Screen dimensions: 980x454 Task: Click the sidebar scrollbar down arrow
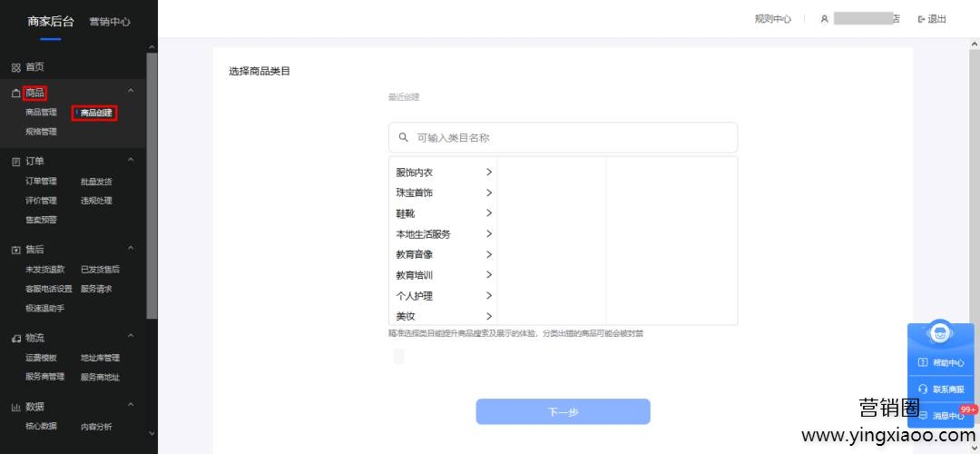tap(152, 433)
